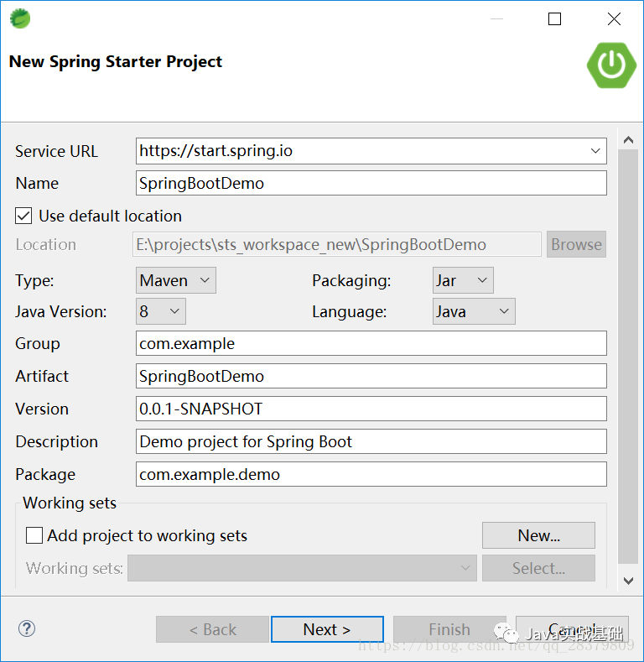Image resolution: width=644 pixels, height=662 pixels.
Task: Toggle the Use default location checkbox
Action: point(23,216)
